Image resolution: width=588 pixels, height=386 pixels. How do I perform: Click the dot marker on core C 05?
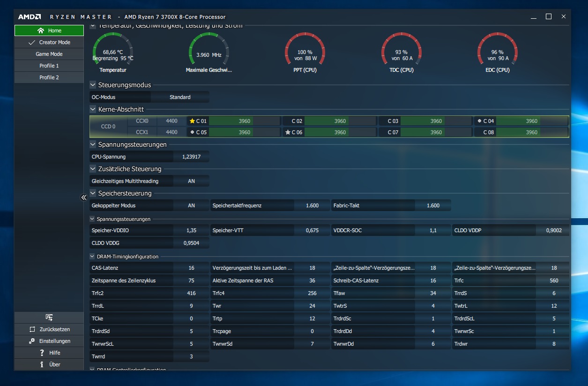click(x=192, y=132)
